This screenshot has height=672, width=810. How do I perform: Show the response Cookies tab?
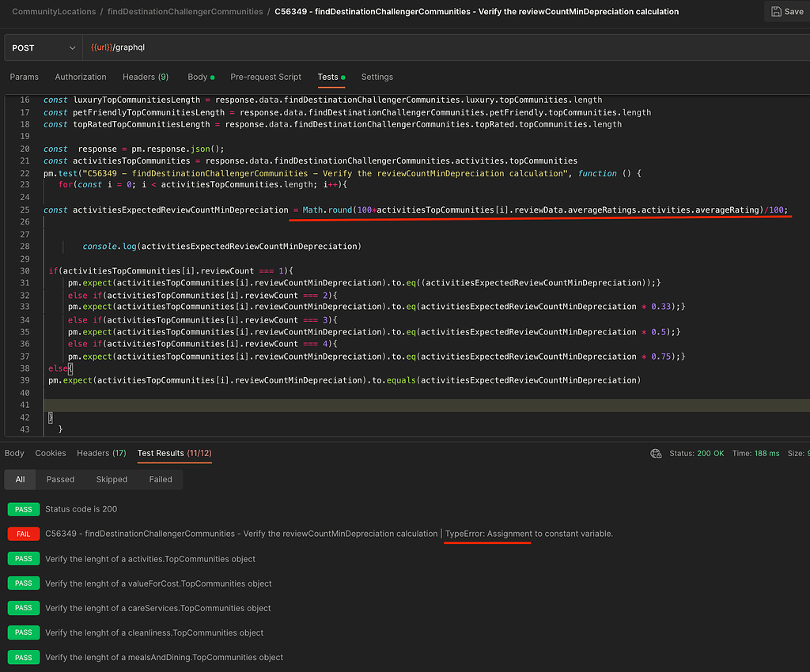[51, 454]
